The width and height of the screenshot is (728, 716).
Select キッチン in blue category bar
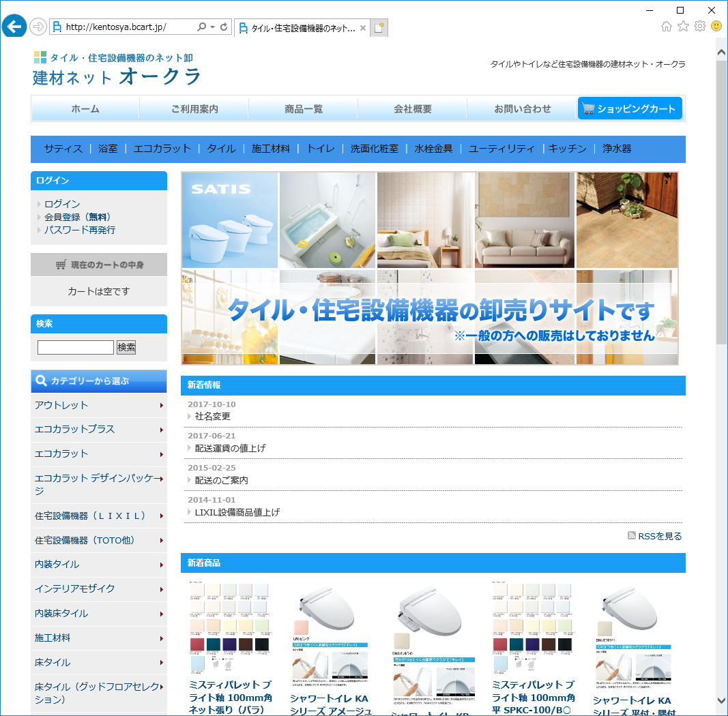568,149
